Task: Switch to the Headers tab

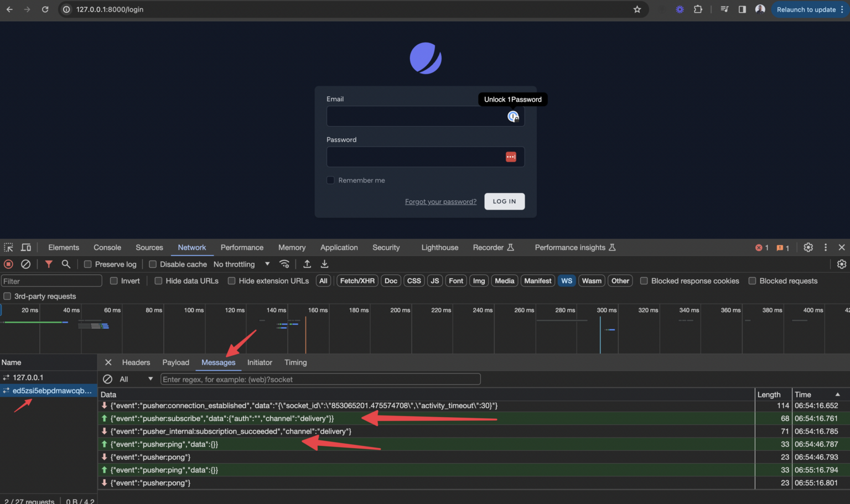Action: pos(136,362)
